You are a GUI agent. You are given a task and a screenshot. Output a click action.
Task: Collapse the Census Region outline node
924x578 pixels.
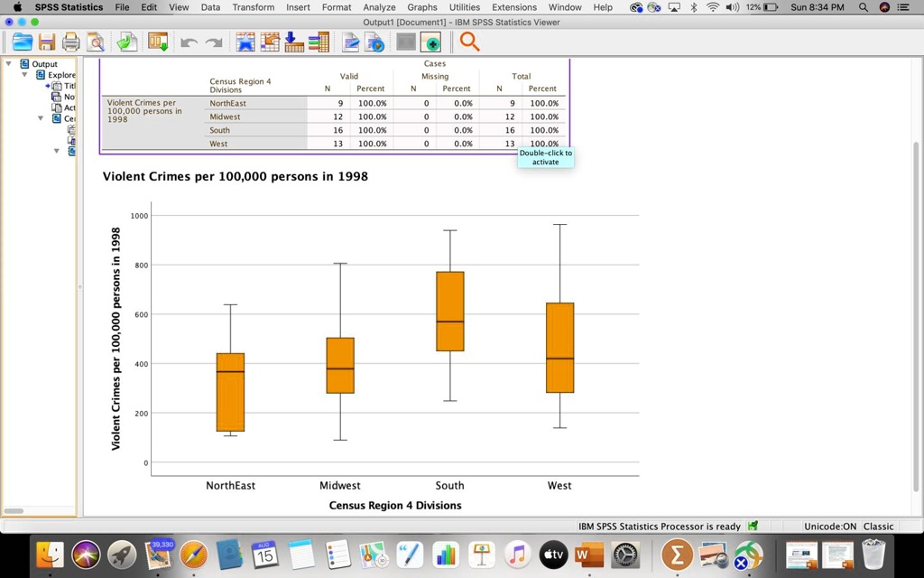point(42,118)
